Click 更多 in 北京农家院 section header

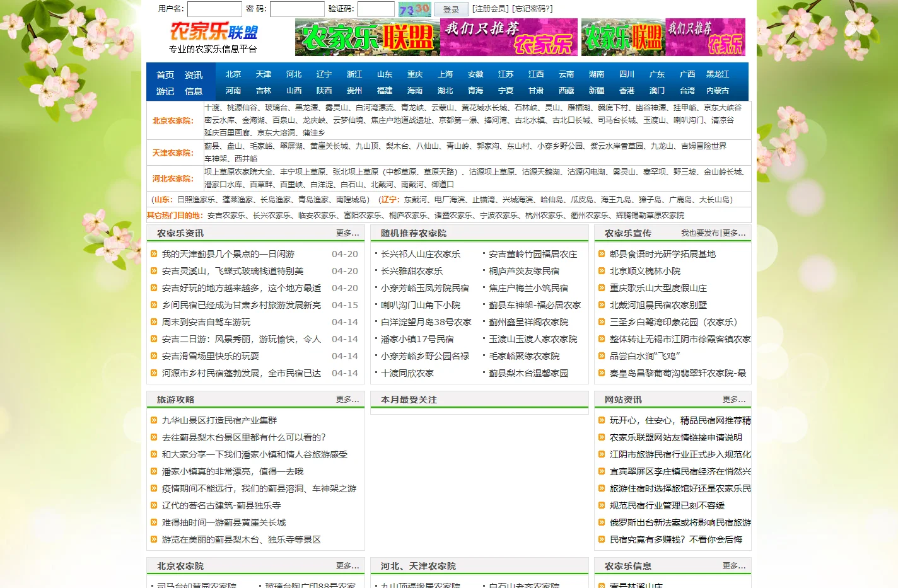(x=347, y=566)
